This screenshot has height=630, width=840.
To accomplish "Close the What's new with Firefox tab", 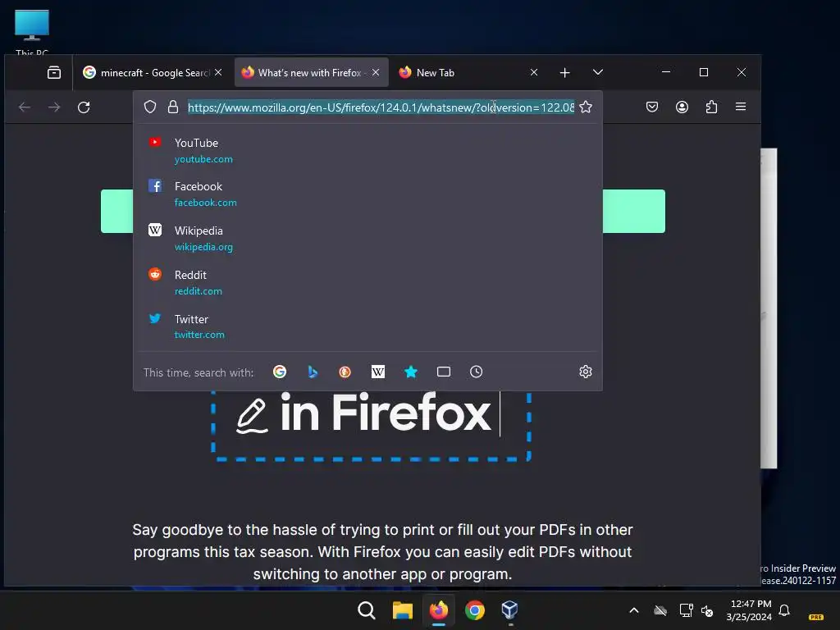I will (x=376, y=72).
